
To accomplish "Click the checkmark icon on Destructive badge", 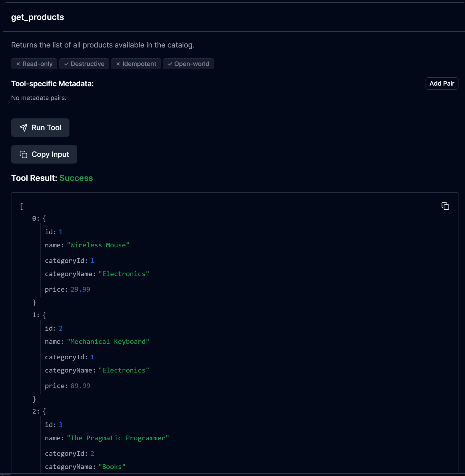I will [66, 64].
